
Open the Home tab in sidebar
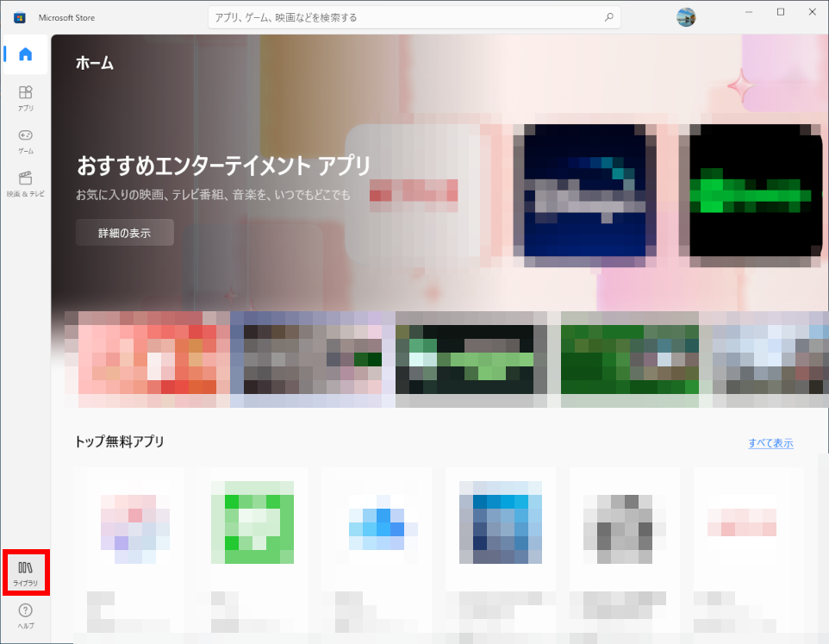pyautogui.click(x=25, y=54)
